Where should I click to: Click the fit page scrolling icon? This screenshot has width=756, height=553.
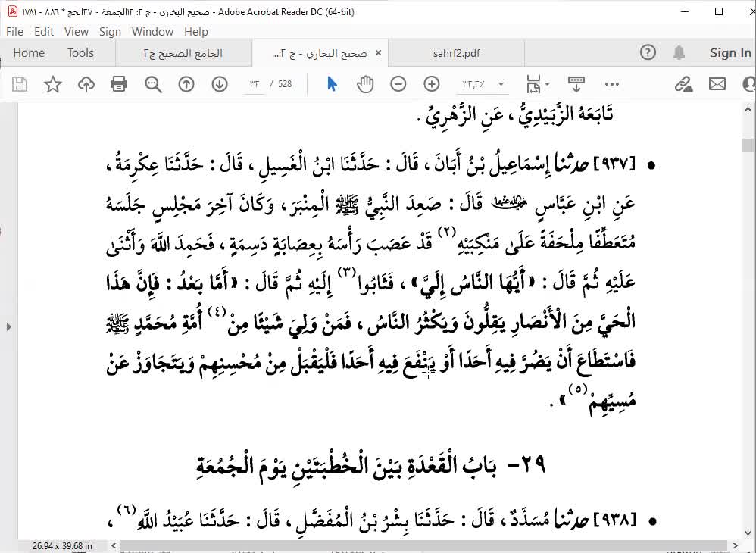(533, 84)
